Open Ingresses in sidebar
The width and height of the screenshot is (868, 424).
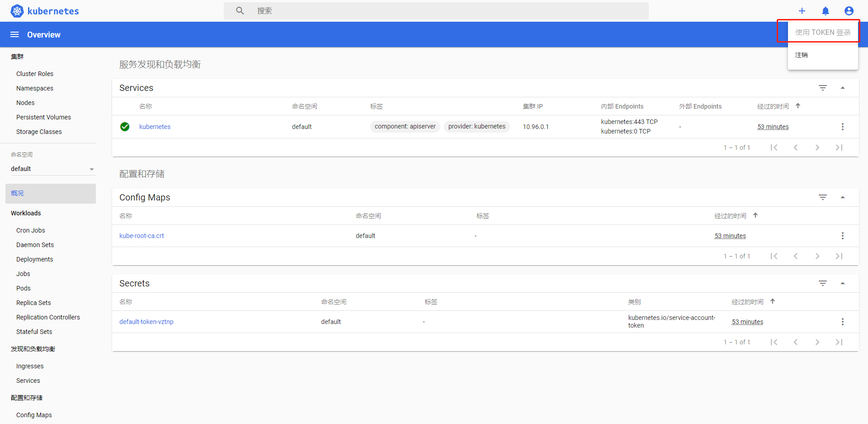pos(30,366)
